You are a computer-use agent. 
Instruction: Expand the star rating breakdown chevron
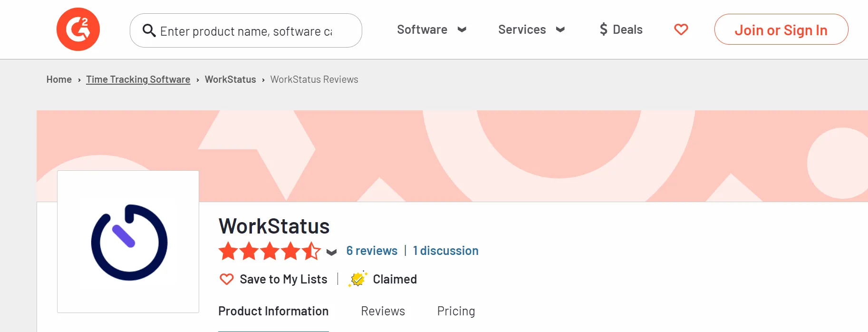tap(332, 252)
